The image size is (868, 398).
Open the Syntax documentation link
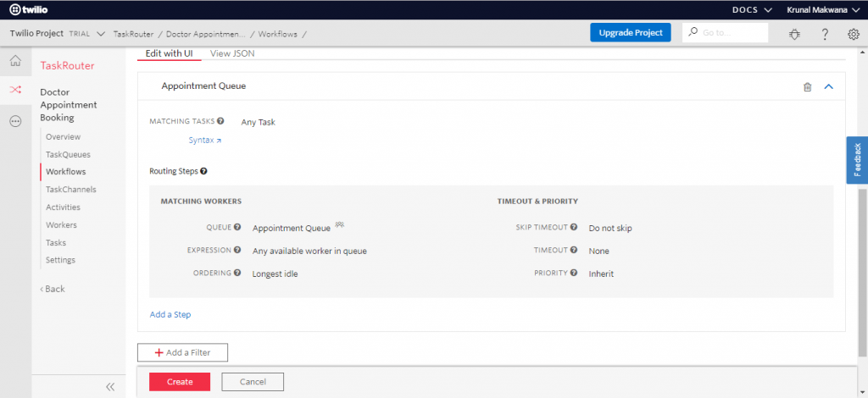pos(205,141)
